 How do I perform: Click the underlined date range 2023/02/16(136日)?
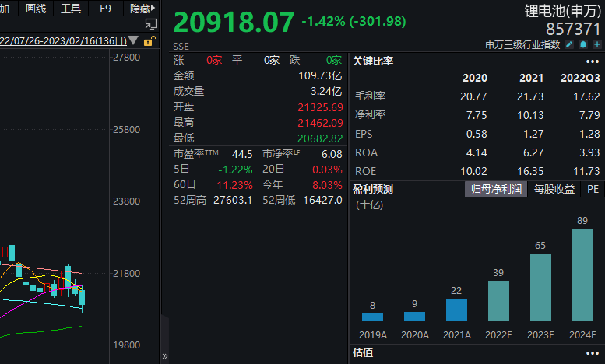(63, 41)
